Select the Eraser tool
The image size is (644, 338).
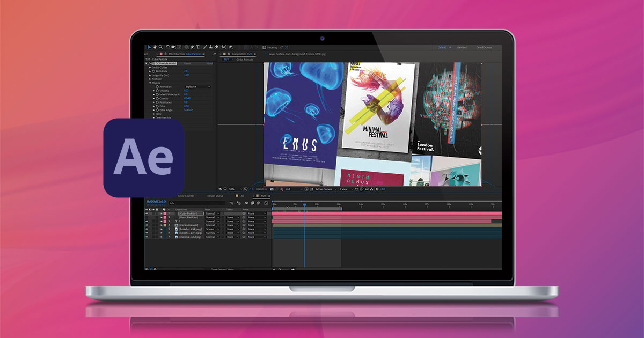click(x=216, y=47)
